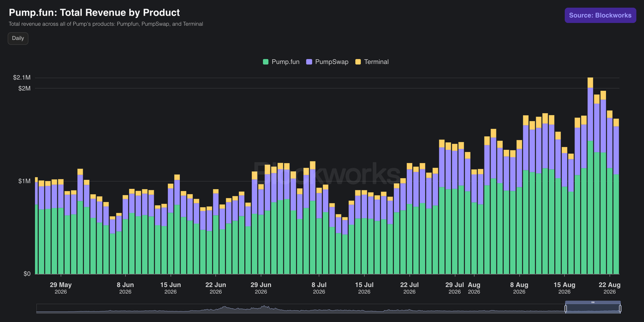This screenshot has height=322, width=644.
Task: Click the 29 Jun x-axis label
Action: (x=261, y=288)
